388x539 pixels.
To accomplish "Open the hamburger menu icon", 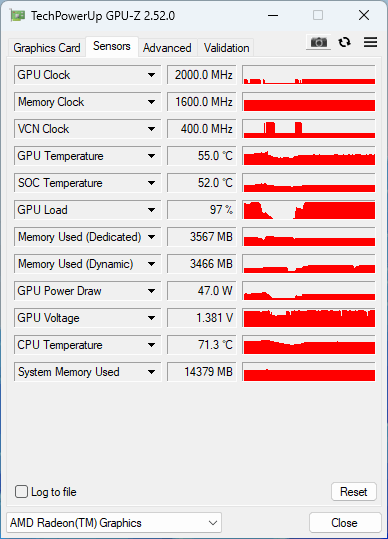I will 370,42.
